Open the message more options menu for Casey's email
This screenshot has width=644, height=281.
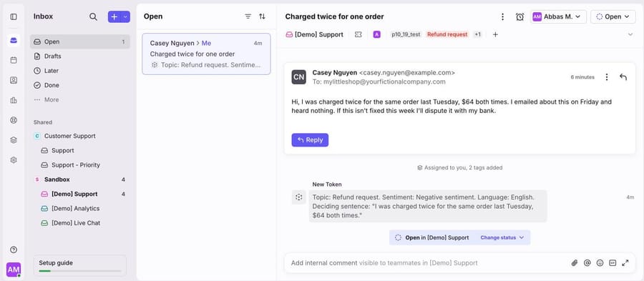click(607, 77)
